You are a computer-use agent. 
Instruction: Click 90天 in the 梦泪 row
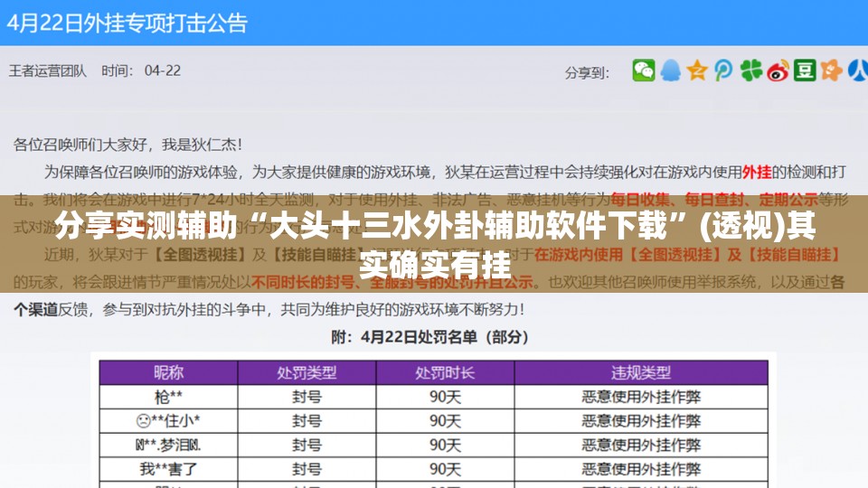(x=445, y=445)
